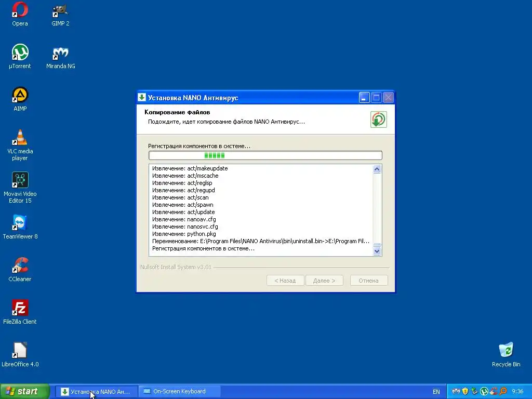Click the orange magnifier tray icon

point(503,391)
